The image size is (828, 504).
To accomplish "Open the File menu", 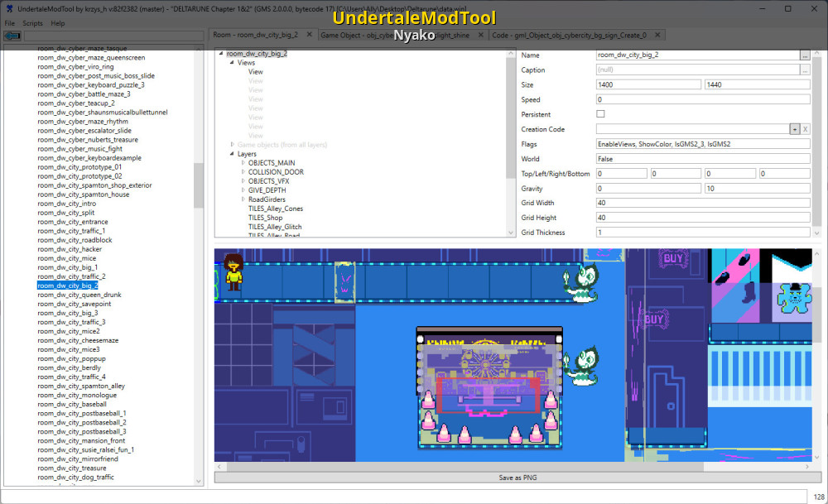I will [9, 23].
